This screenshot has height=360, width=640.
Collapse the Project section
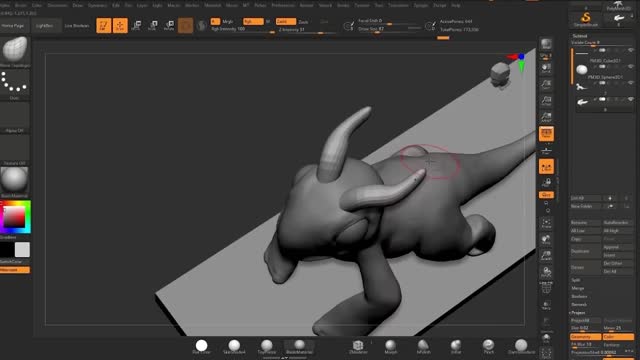578,313
